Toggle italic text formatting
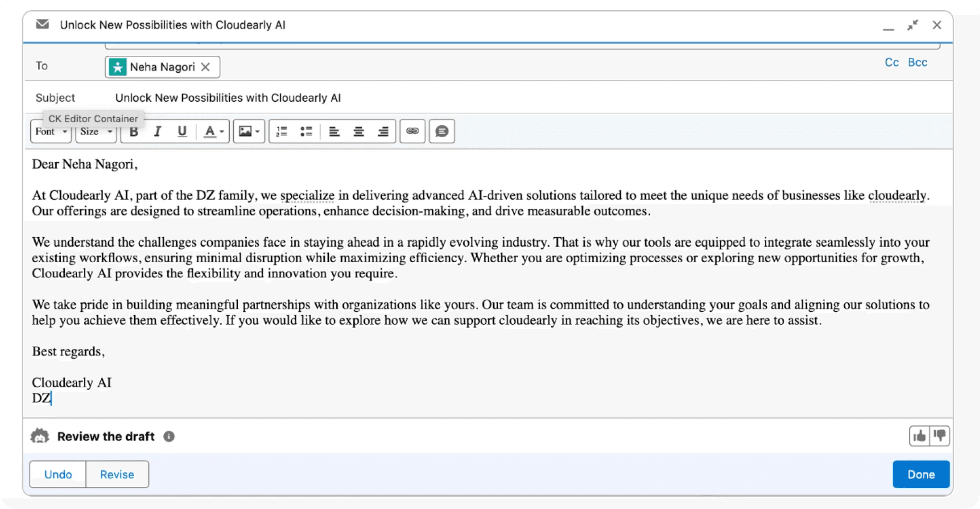 [158, 132]
